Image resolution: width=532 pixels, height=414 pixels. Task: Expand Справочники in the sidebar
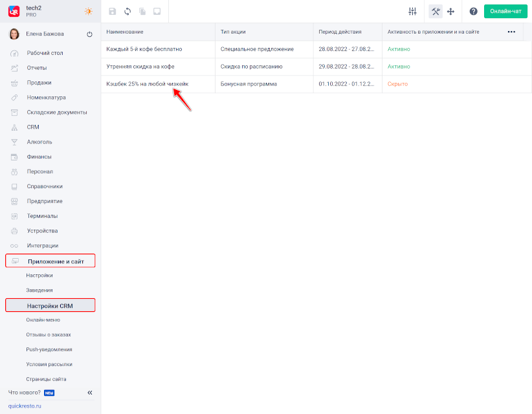(x=45, y=186)
